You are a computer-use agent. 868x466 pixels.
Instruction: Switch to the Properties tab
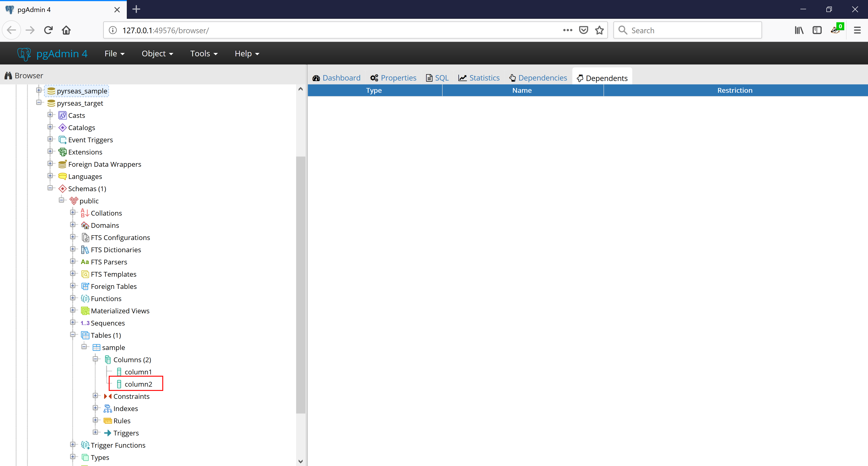(393, 78)
